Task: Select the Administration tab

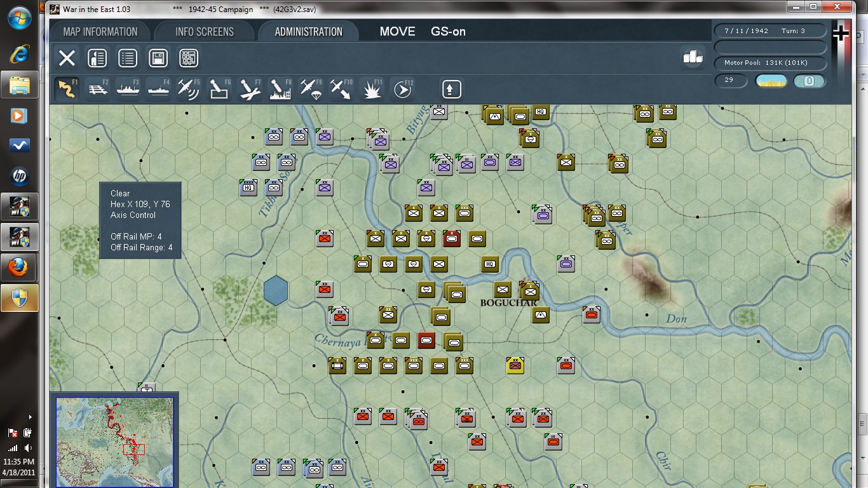Action: click(308, 32)
